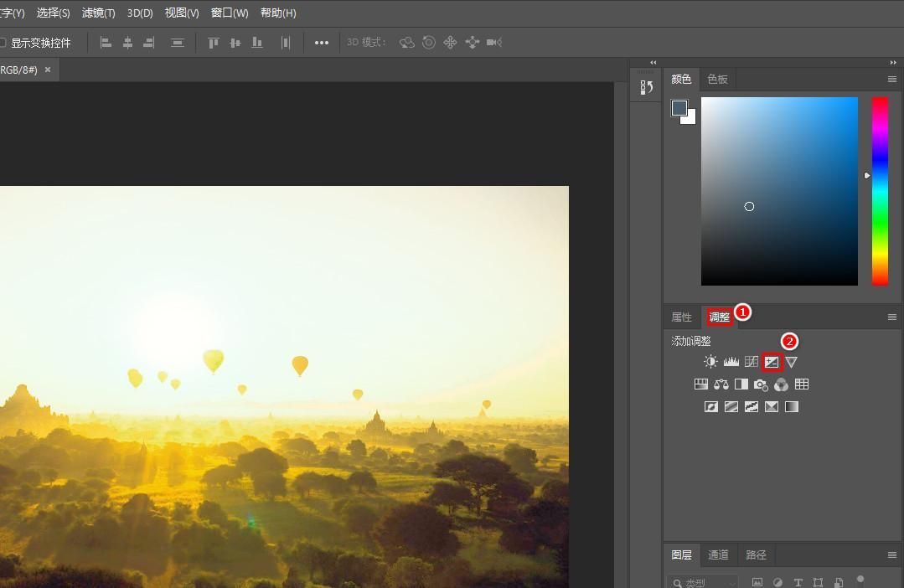Toggle the layer filter on/off switch
Screen dimensions: 904x588
[860, 580]
